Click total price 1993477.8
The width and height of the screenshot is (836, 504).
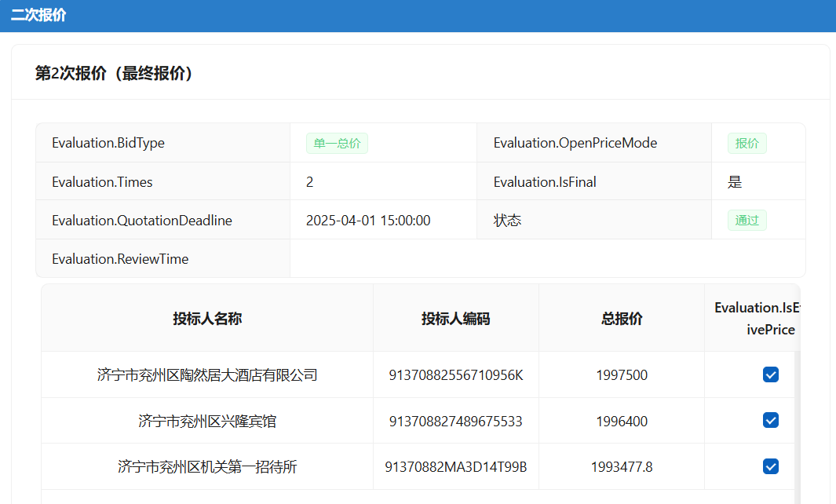pyautogui.click(x=622, y=467)
